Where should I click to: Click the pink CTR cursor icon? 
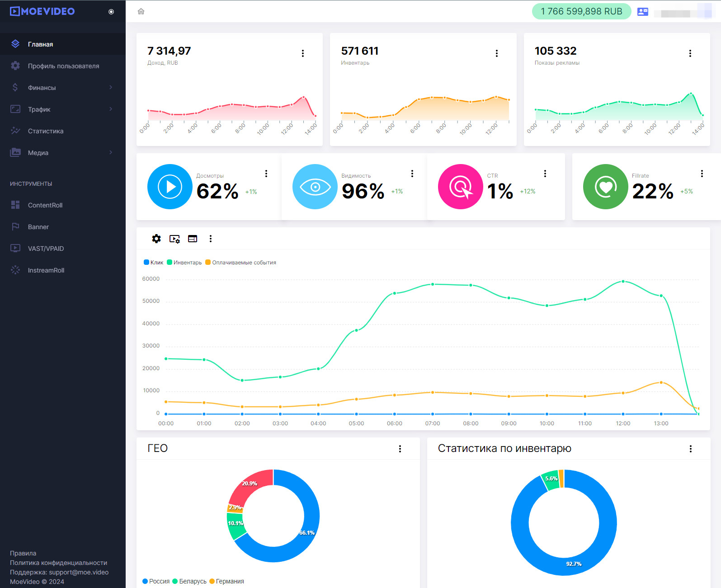(460, 187)
